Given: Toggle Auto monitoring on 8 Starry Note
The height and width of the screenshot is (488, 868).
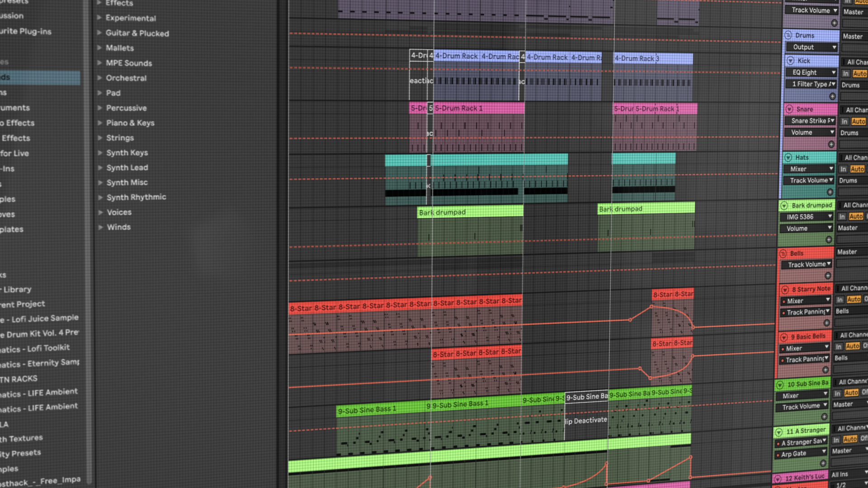Looking at the screenshot, I should (x=854, y=299).
